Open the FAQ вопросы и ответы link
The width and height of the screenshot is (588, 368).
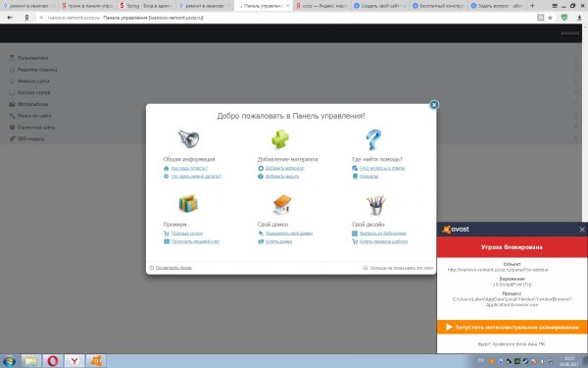point(382,168)
